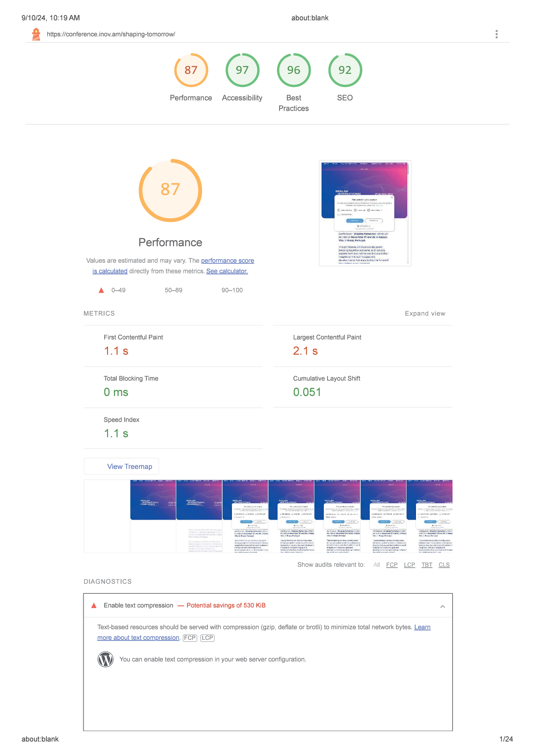The height and width of the screenshot is (756, 535).
Task: Click the Lighthouse logo icon
Action: 36,34
